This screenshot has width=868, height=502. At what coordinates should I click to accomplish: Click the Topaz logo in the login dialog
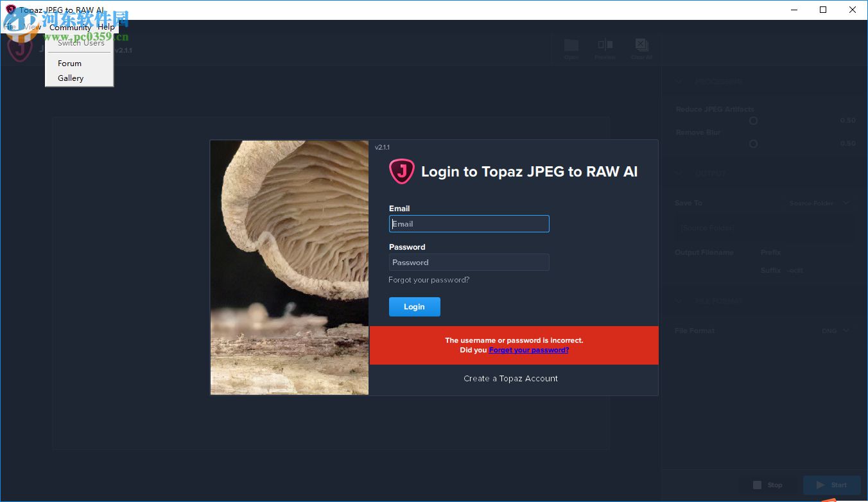401,171
